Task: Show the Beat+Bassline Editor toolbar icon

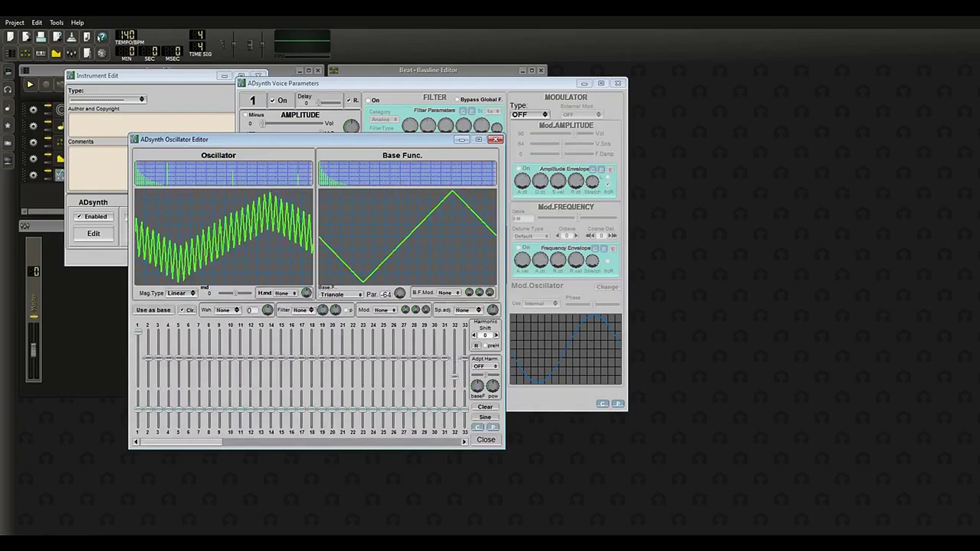Action: [x=26, y=53]
